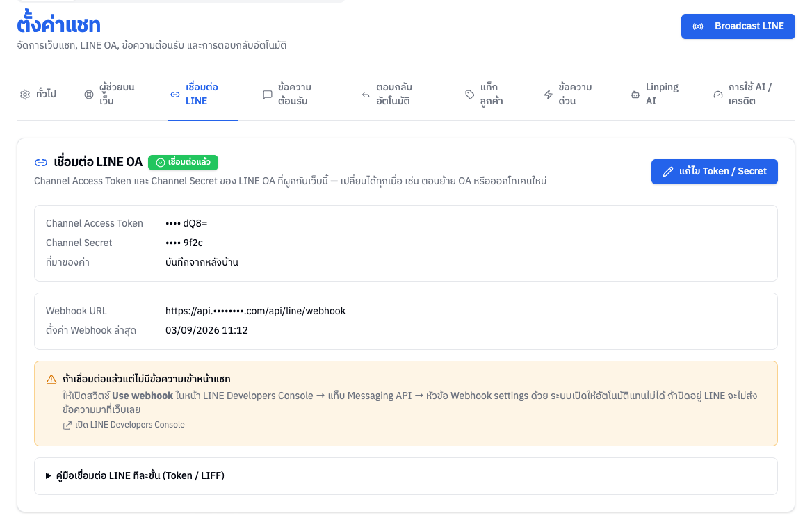Click the masked Channel Access Token value
The height and width of the screenshot is (529, 812).
[x=186, y=224]
